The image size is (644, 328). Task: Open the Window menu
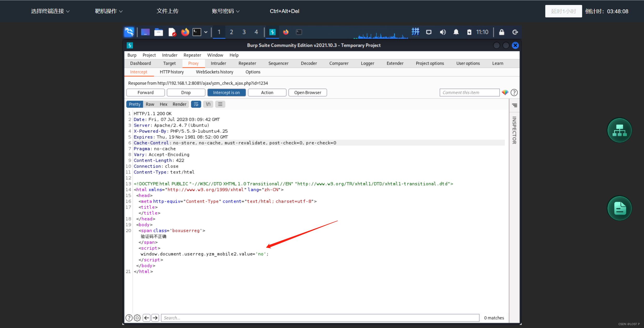point(215,55)
